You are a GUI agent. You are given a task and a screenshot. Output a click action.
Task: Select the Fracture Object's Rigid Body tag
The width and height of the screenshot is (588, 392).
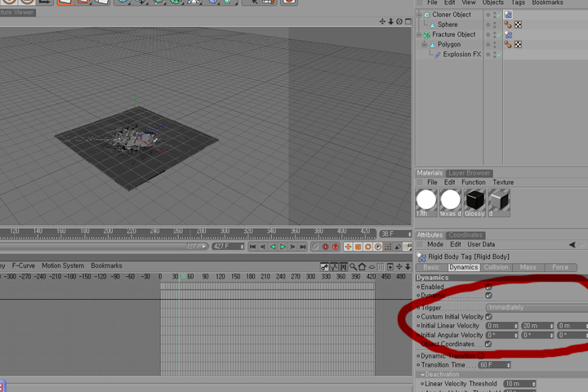[508, 34]
